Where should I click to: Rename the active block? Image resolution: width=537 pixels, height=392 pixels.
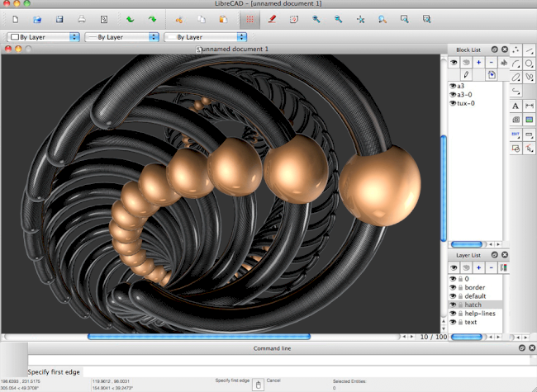point(504,63)
